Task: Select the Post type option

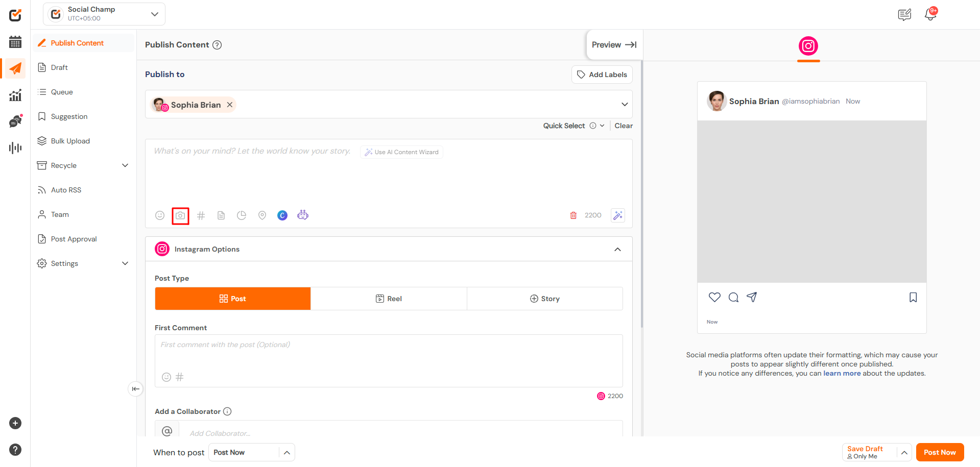Action: click(x=233, y=299)
